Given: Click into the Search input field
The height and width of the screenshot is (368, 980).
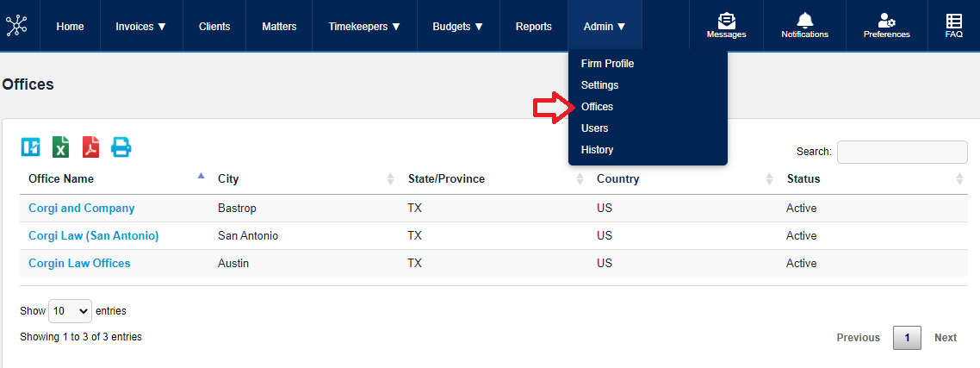Looking at the screenshot, I should (x=902, y=152).
